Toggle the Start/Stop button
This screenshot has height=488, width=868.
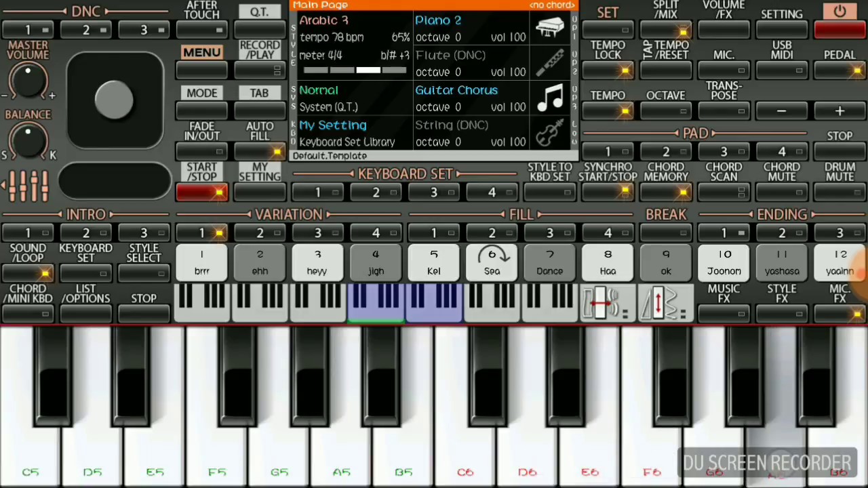[x=201, y=192]
